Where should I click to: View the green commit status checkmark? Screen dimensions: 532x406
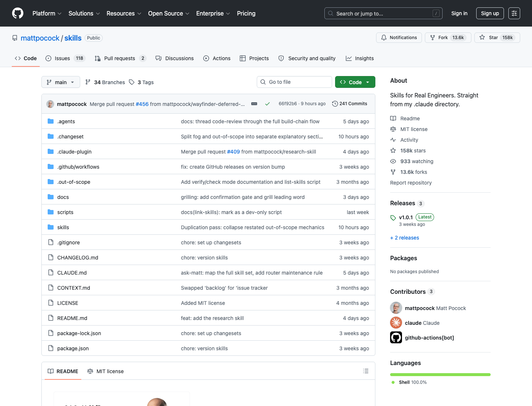pyautogui.click(x=267, y=104)
